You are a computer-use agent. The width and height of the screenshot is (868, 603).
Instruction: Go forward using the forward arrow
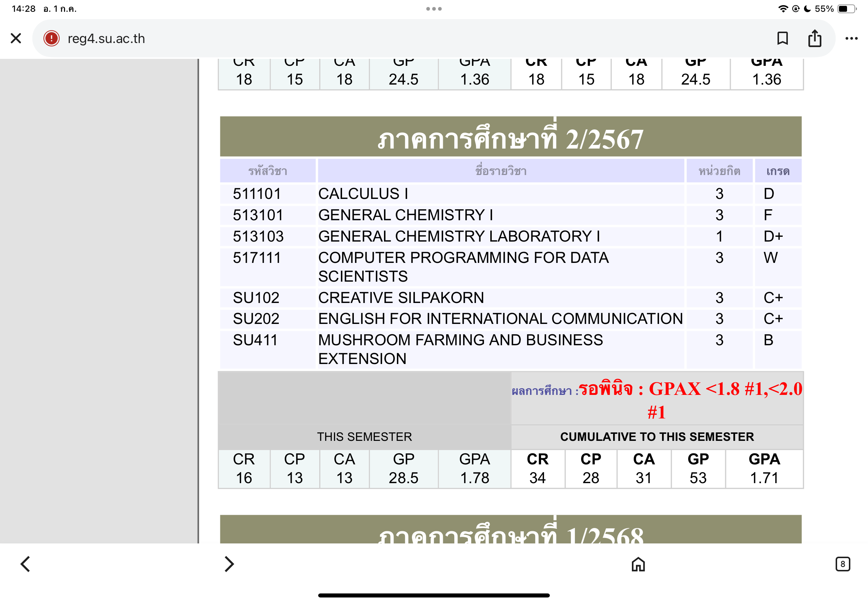click(229, 564)
